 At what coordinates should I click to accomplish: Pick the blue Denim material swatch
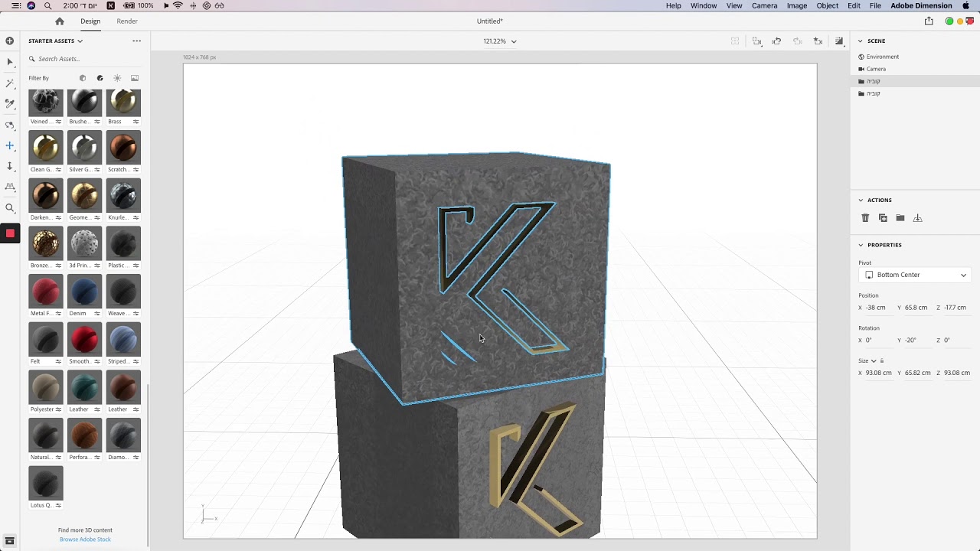point(84,291)
